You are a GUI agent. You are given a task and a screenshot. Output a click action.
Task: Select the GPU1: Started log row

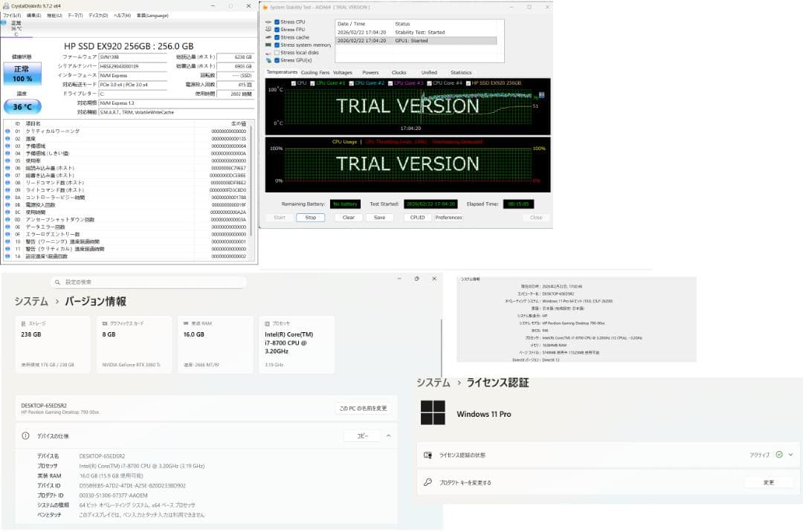[416, 40]
